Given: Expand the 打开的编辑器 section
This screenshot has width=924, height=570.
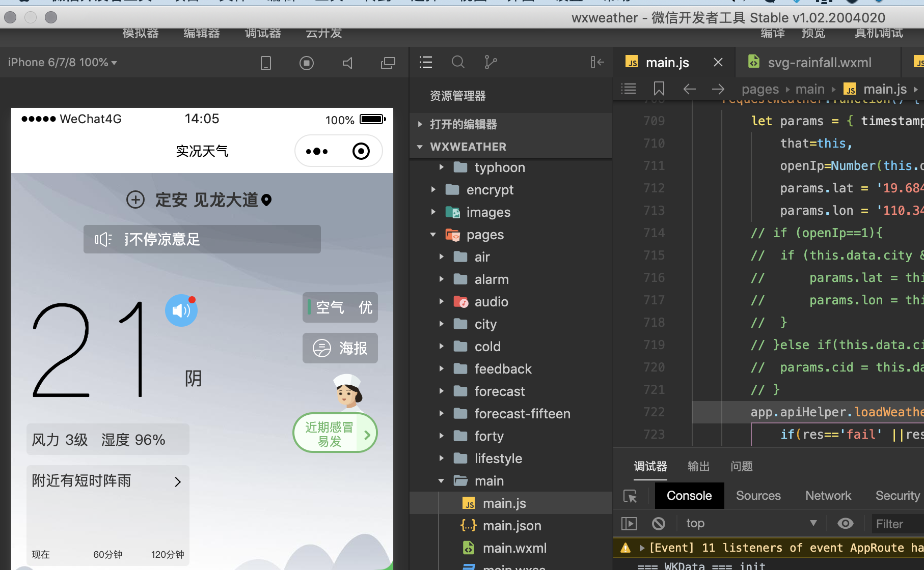Looking at the screenshot, I should pyautogui.click(x=511, y=124).
